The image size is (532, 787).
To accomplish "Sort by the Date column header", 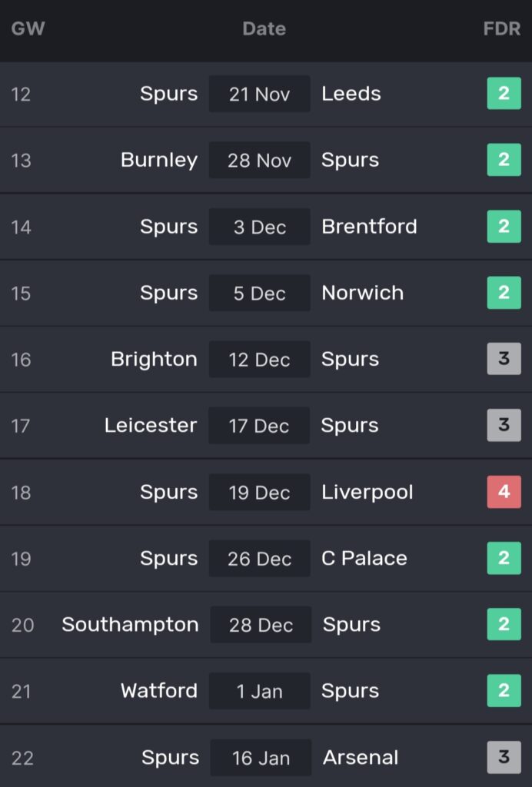I will 264,29.
